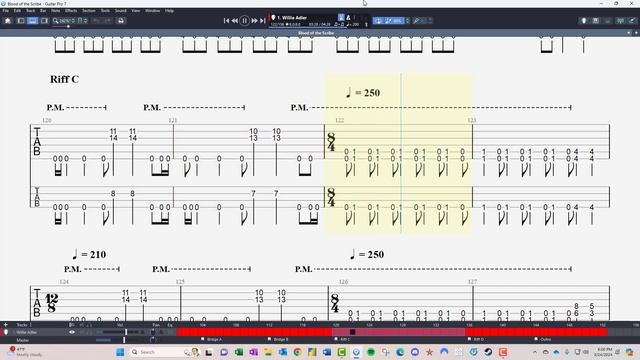640x360 pixels.
Task: Jump to the first bar
Action: 226,20
